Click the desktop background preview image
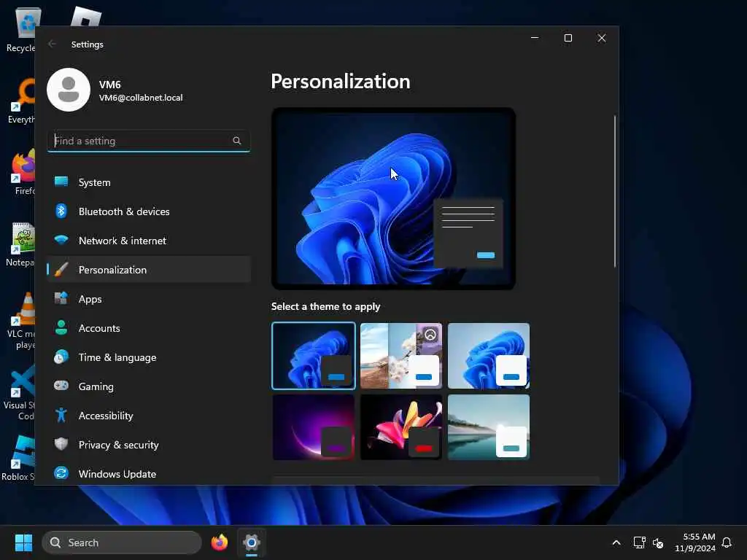Screen dimensions: 747x560 393,198
